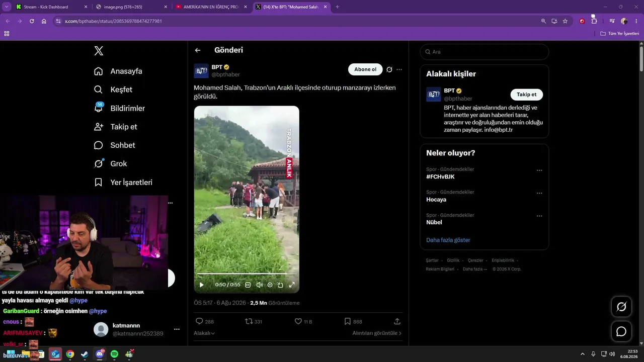Screen dimensions: 644x362
Task: Open the post's three-dot more menu
Action: (399, 69)
